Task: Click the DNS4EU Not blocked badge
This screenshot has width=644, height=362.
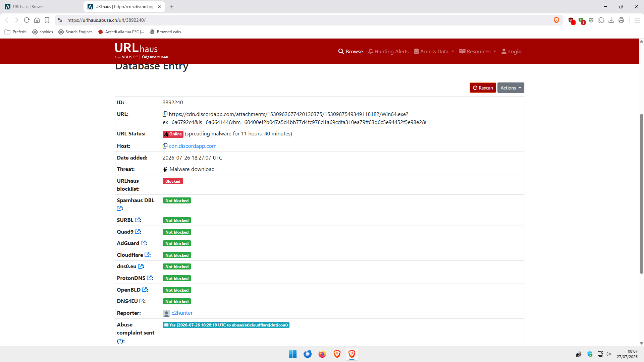Action: [x=177, y=302]
